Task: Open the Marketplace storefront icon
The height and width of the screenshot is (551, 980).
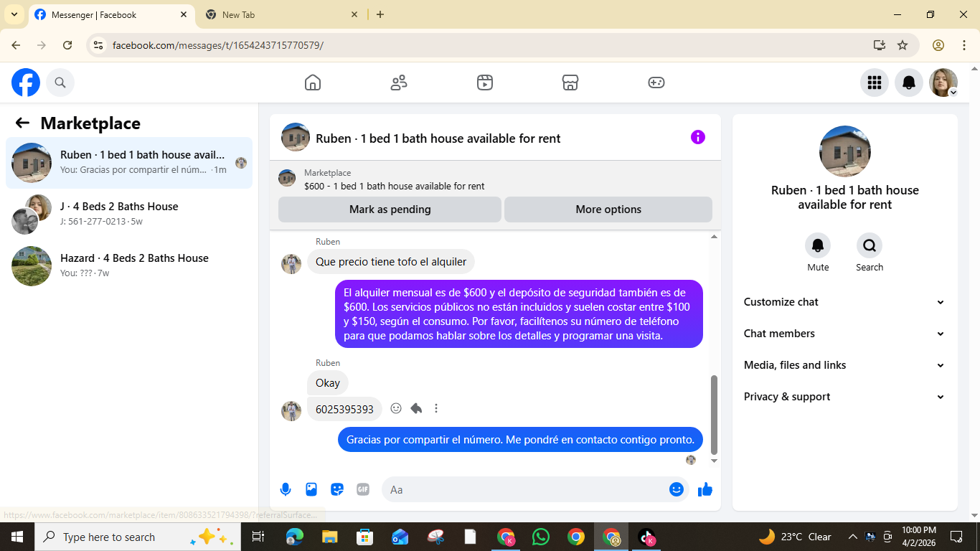Action: 570,83
